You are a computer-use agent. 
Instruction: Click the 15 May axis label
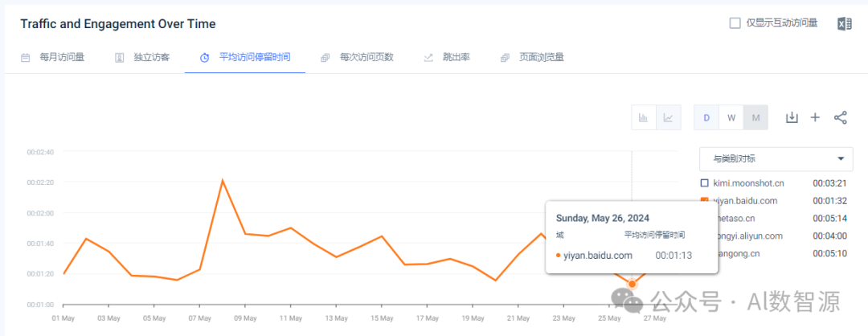tap(382, 318)
